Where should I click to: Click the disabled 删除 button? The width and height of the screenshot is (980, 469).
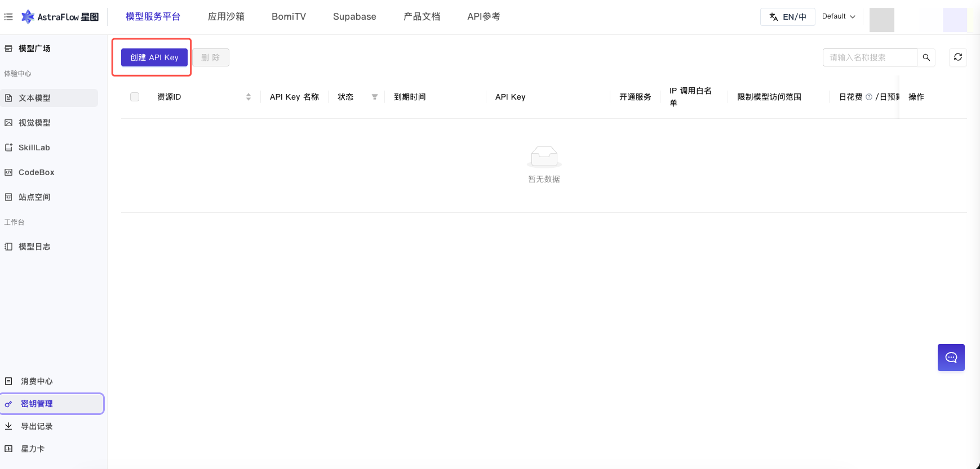[211, 57]
